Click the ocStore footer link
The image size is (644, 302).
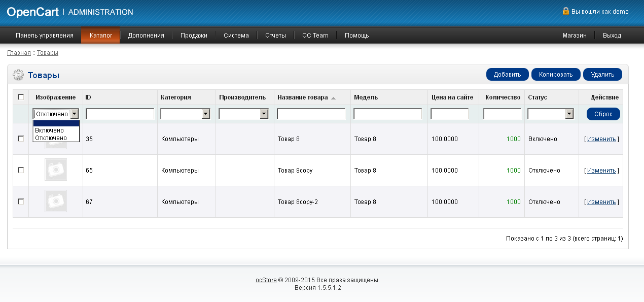point(266,280)
